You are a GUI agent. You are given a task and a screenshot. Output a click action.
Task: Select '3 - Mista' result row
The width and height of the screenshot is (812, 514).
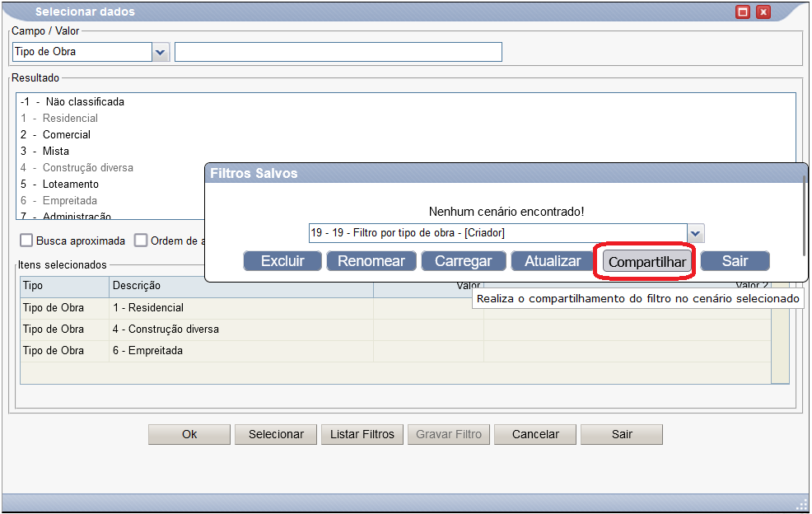pos(44,152)
